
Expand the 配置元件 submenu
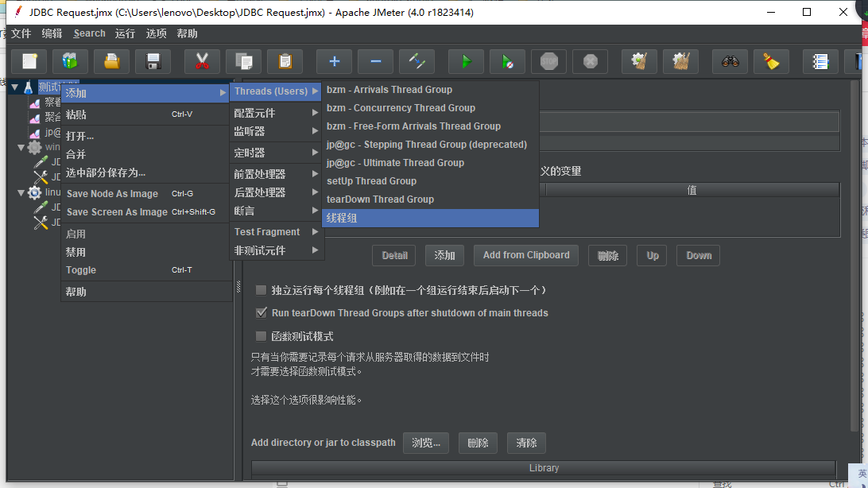tap(276, 113)
